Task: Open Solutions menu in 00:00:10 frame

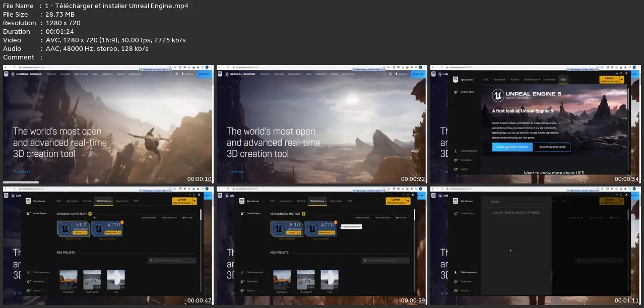Action: [x=65, y=74]
